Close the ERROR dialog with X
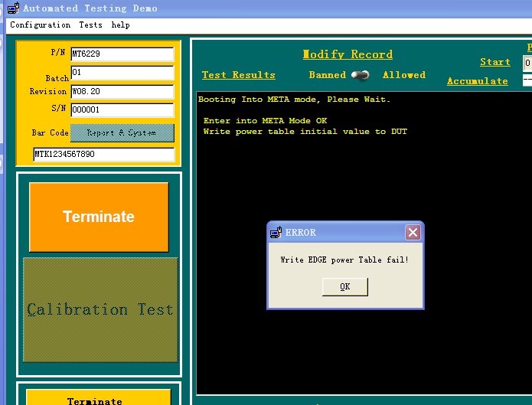532x405 pixels. point(413,233)
